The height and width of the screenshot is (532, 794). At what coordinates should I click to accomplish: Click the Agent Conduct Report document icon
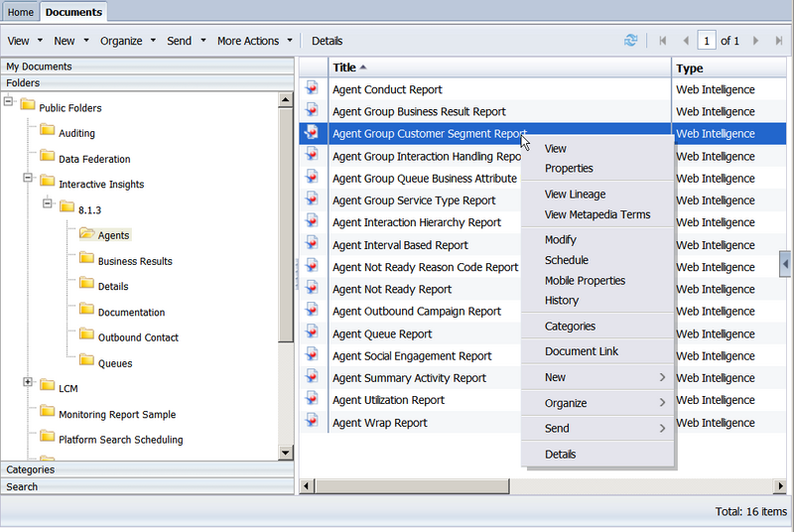tap(313, 89)
